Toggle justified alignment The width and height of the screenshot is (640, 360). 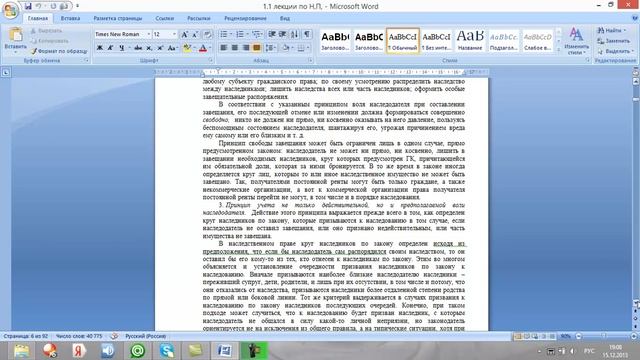pos(257,48)
